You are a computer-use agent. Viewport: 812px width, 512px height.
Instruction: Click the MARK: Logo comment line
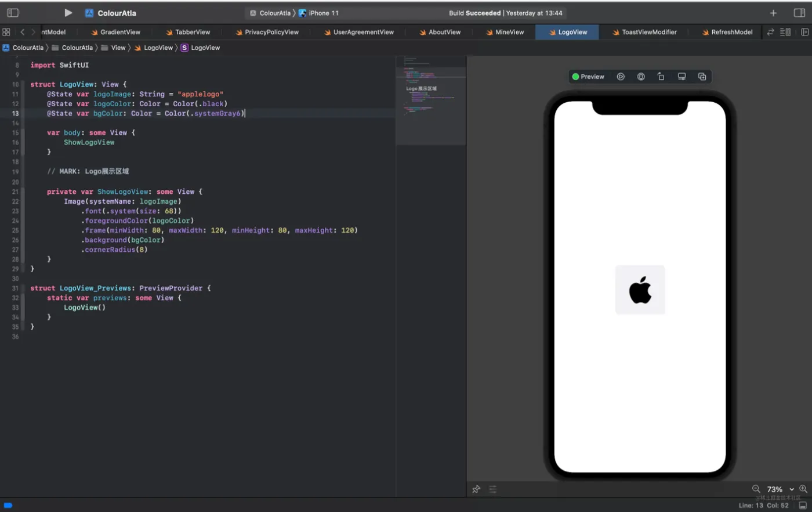point(88,171)
